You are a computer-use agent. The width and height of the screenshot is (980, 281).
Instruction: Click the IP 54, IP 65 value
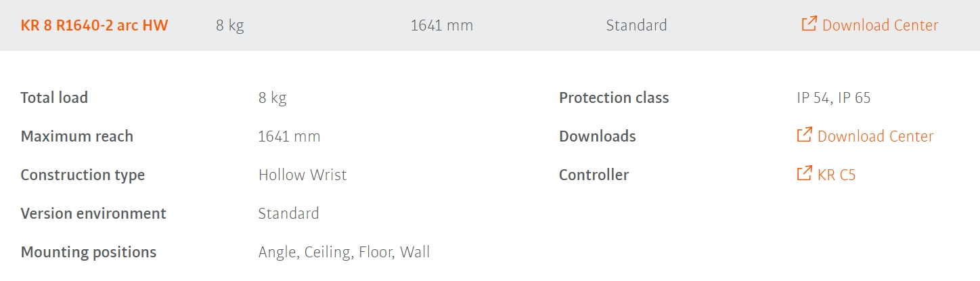pyautogui.click(x=833, y=98)
